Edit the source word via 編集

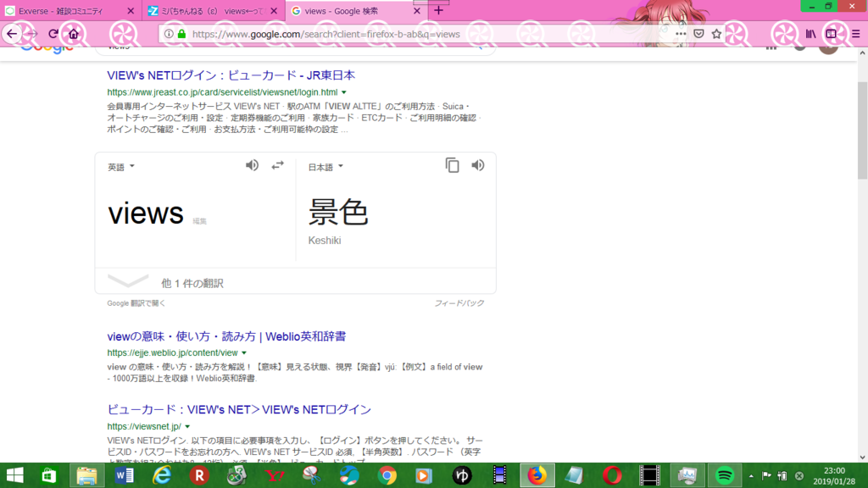click(199, 221)
